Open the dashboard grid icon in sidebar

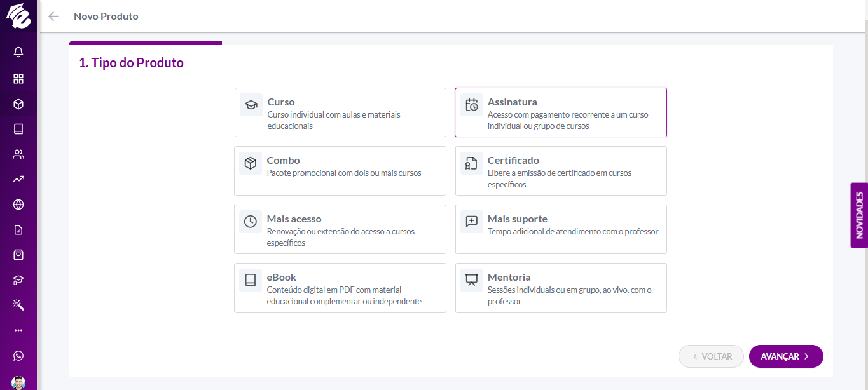[x=18, y=79]
